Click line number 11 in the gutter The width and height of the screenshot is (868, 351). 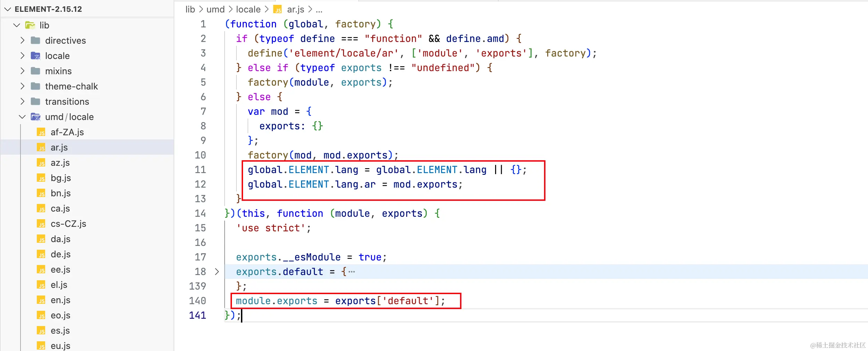coord(200,170)
